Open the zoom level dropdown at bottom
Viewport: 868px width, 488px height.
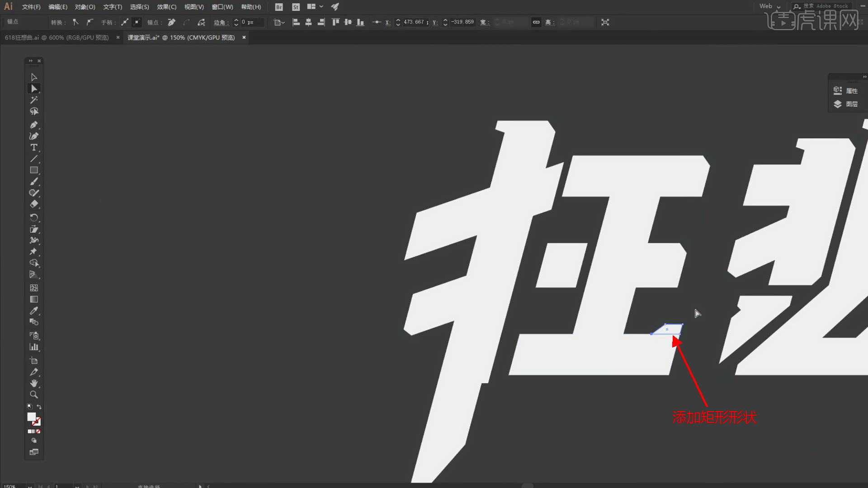point(29,486)
